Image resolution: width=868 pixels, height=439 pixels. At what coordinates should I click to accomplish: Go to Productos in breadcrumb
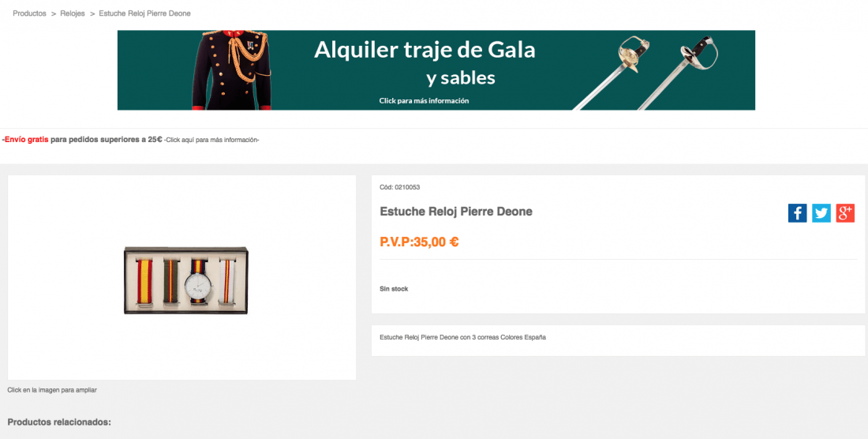(x=29, y=13)
